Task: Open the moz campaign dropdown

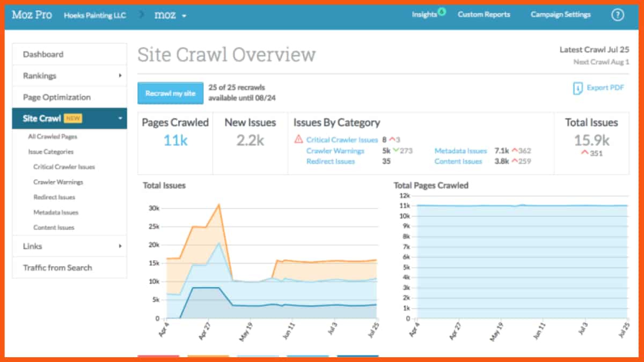Action: pyautogui.click(x=171, y=15)
